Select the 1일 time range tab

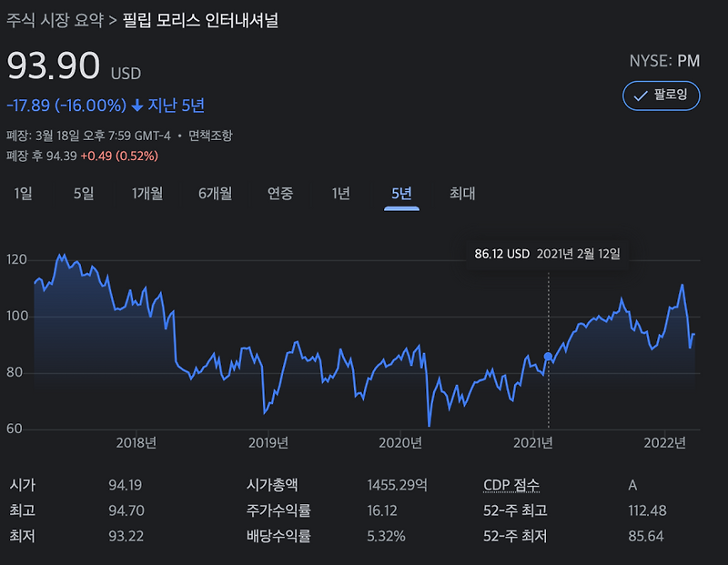pos(24,193)
